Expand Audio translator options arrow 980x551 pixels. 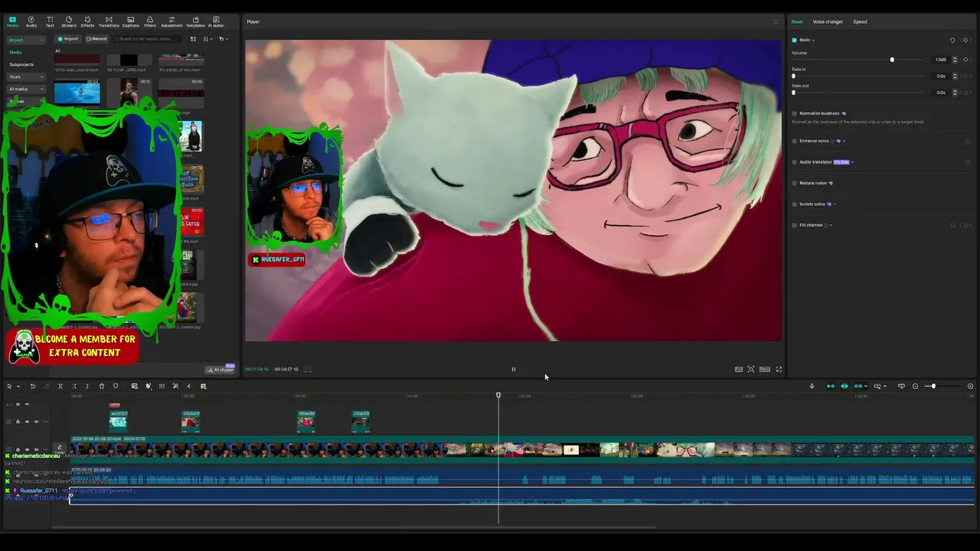point(852,162)
